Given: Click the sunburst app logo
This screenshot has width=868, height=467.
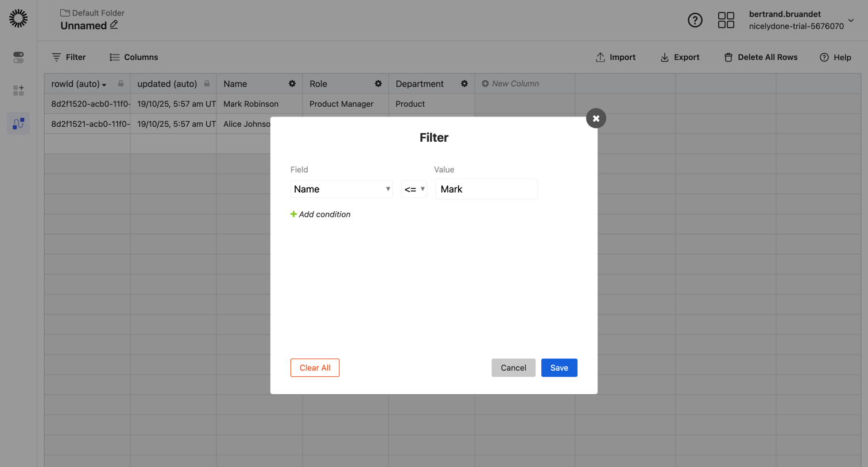Looking at the screenshot, I should coord(18,18).
